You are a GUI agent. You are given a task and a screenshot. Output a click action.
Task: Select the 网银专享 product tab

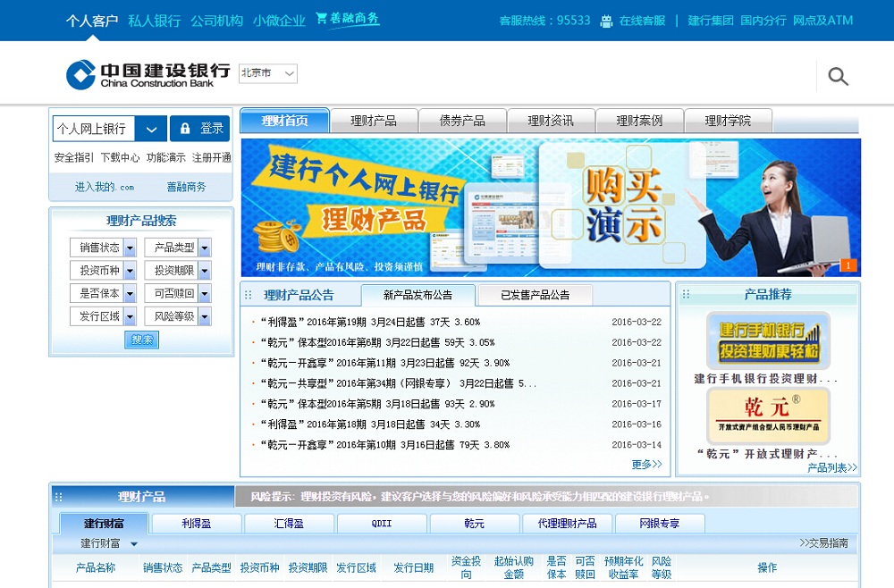(x=660, y=523)
